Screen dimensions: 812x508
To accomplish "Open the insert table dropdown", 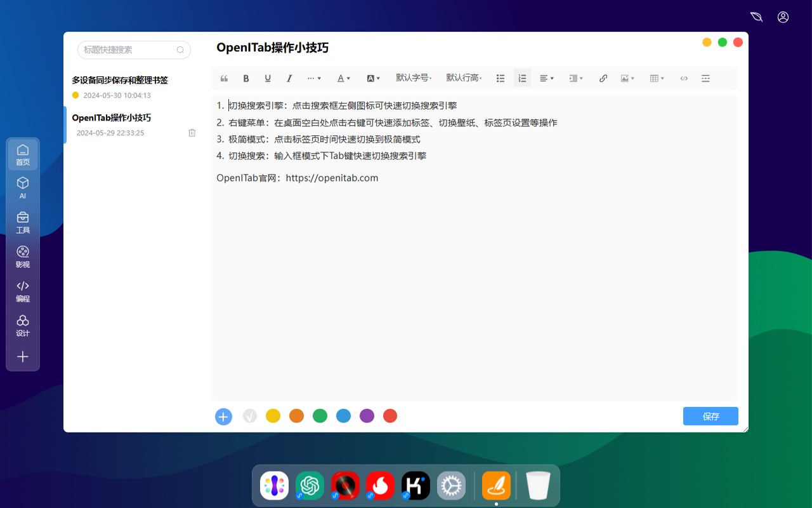I will pyautogui.click(x=657, y=78).
